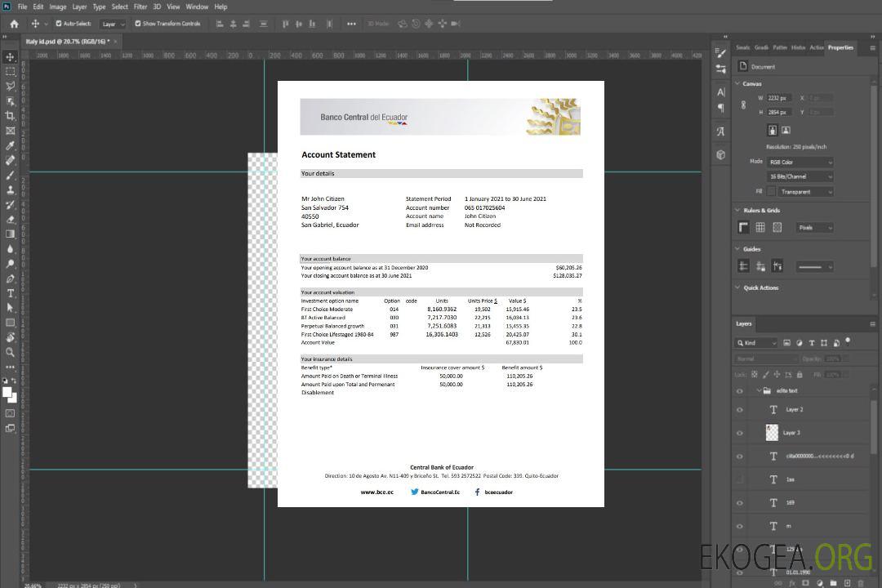Select the Gradient tool
This screenshot has height=588, width=882.
pyautogui.click(x=10, y=234)
